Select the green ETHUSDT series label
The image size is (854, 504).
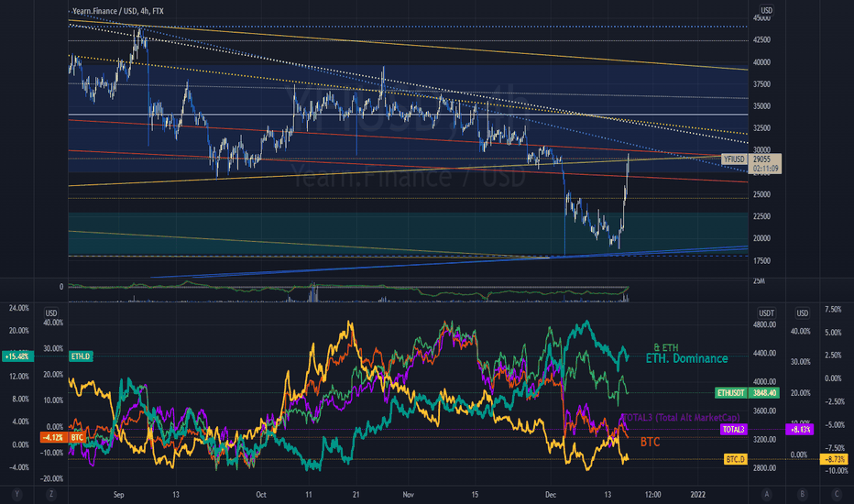point(731,392)
